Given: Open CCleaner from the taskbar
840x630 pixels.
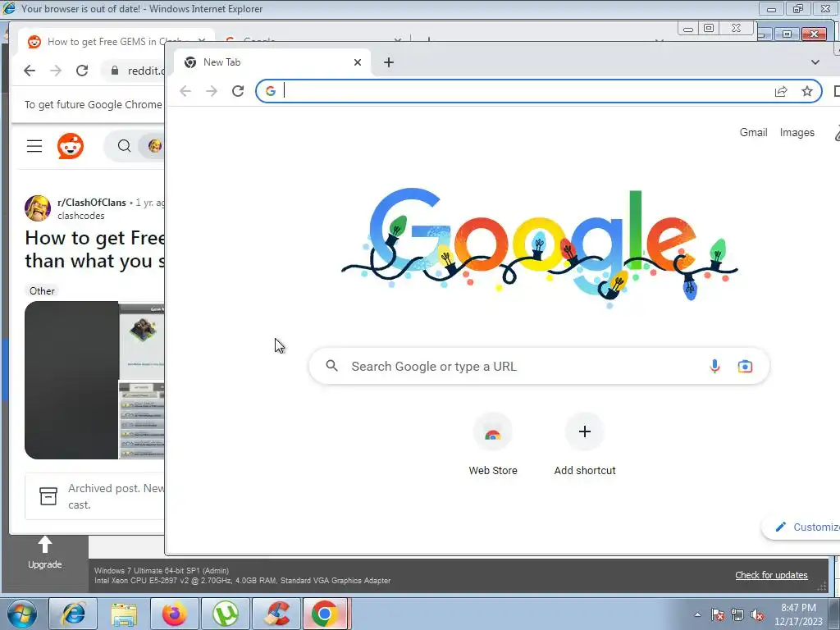Looking at the screenshot, I should (x=276, y=614).
